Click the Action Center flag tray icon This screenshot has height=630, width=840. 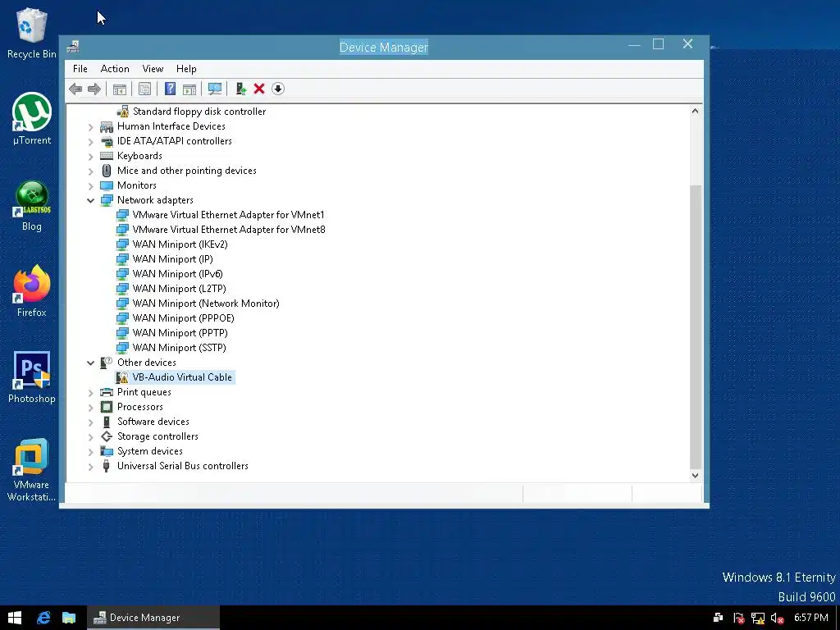click(x=739, y=618)
